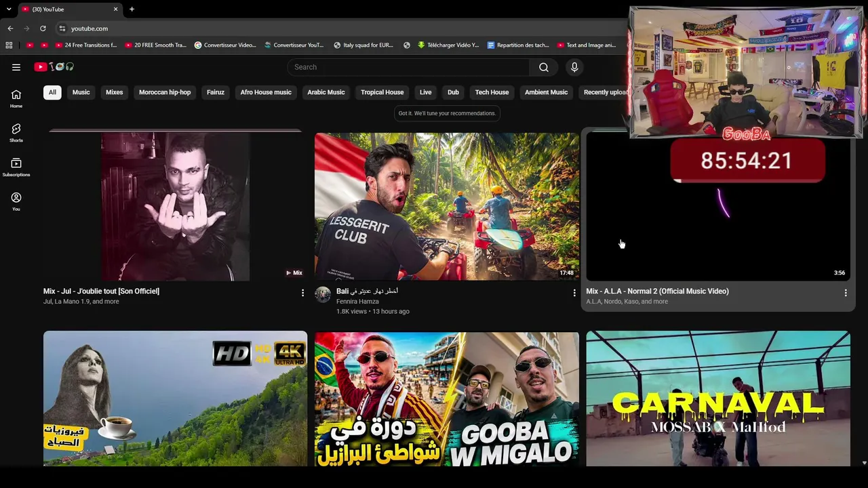Choose the Moroccan hip-hop chip
Viewport: 868px width, 488px height.
tap(165, 92)
